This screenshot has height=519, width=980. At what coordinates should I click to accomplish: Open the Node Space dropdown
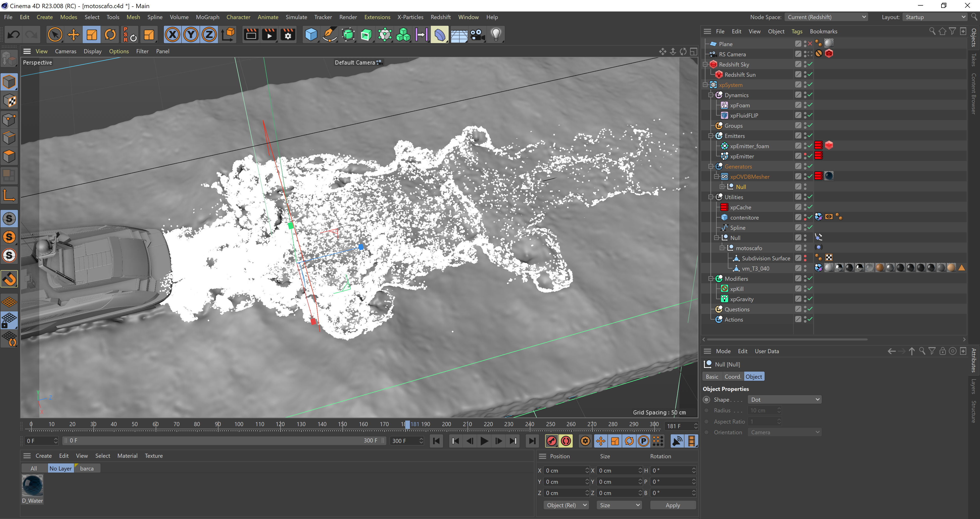(826, 17)
